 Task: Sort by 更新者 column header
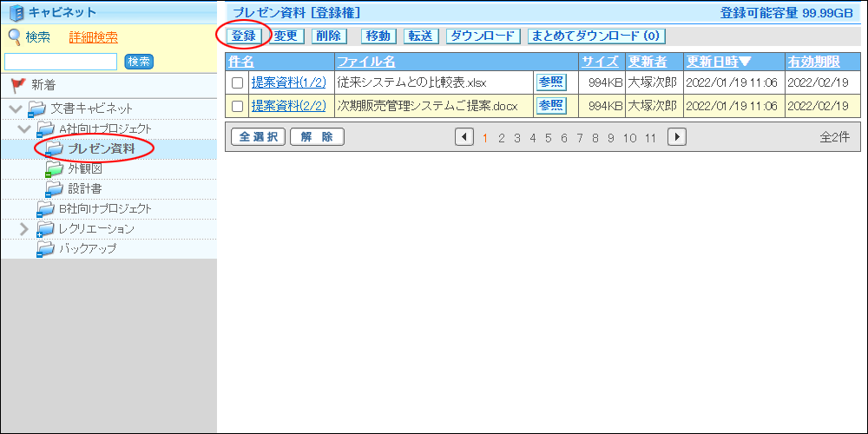tap(648, 61)
